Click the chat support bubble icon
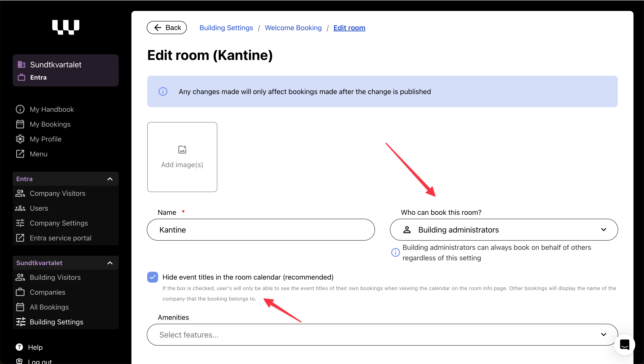The image size is (644, 364). 625,345
